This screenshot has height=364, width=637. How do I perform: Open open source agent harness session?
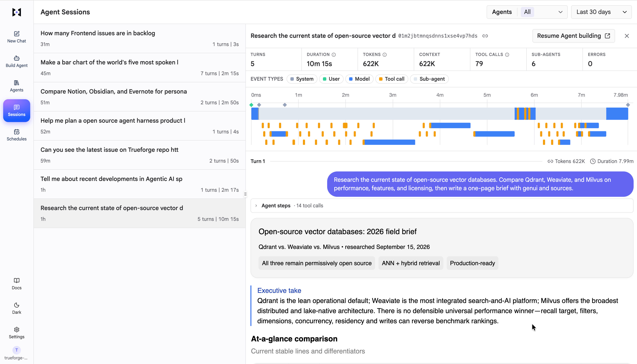(x=139, y=126)
